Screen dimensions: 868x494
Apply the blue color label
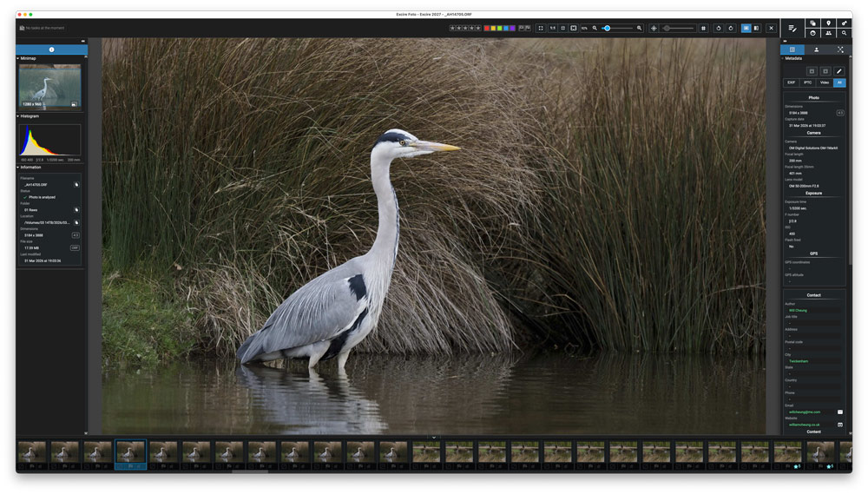click(506, 29)
